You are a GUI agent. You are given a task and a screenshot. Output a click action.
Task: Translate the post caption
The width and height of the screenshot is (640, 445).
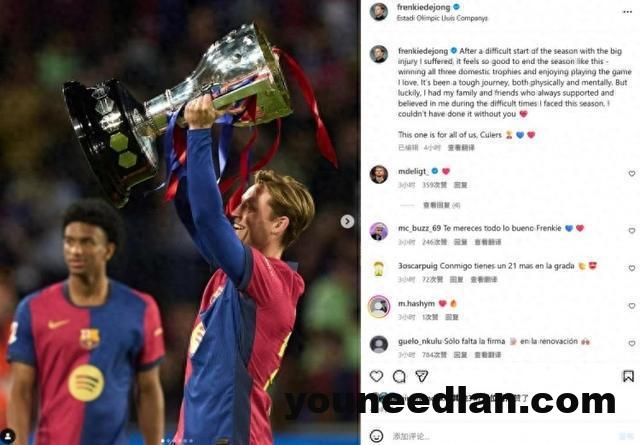[461, 148]
